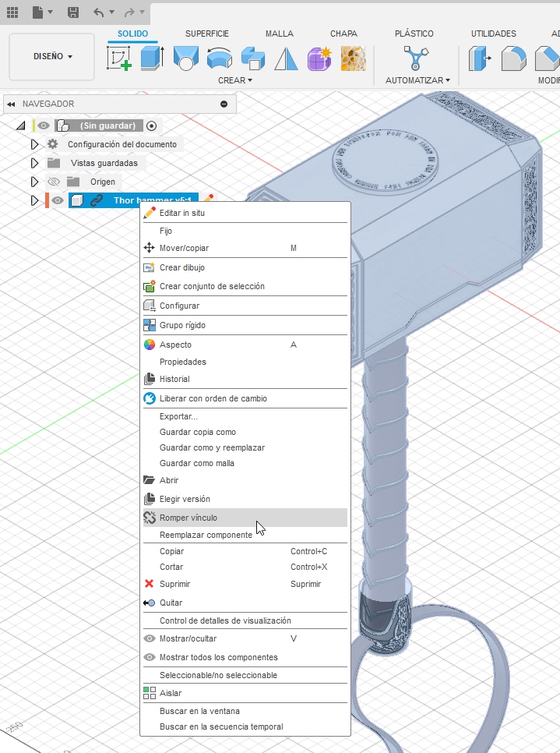Select Editar in situ menu entry
The image size is (560, 753).
click(x=182, y=213)
